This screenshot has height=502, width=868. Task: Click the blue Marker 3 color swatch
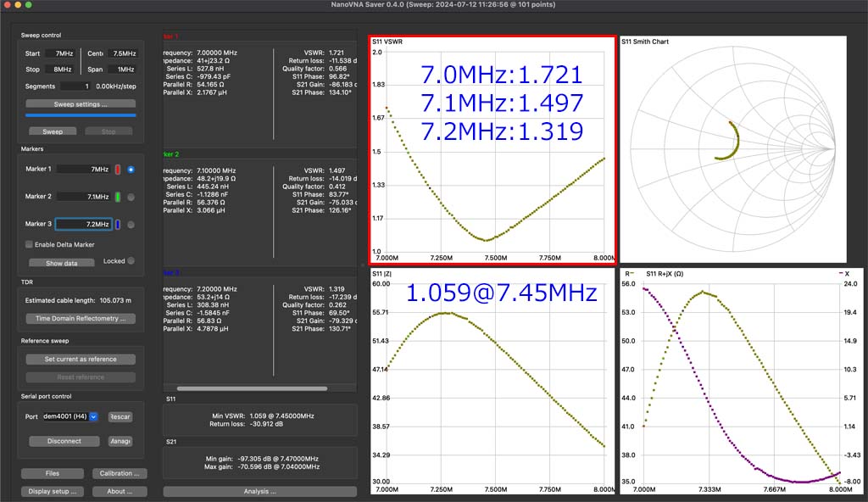[x=118, y=224]
